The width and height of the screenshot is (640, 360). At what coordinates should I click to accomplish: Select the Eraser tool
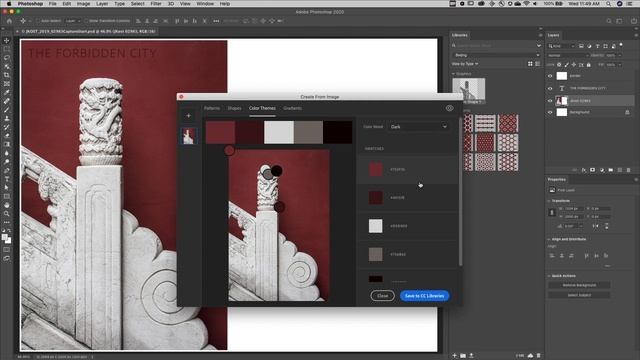(x=7, y=136)
